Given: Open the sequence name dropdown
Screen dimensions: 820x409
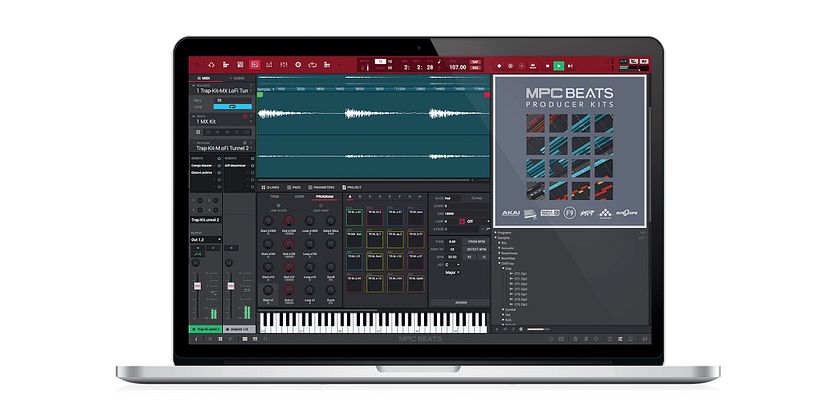Looking at the screenshot, I should click(x=250, y=90).
